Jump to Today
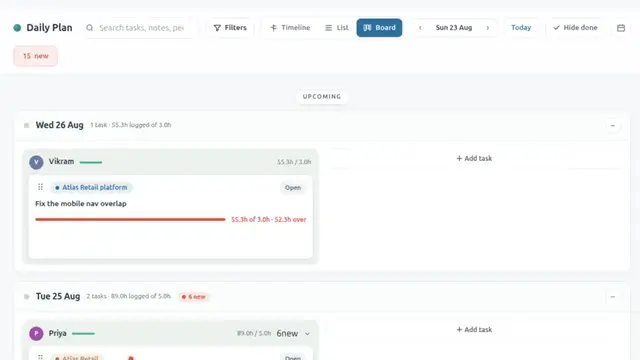Viewport: 640px width, 360px height. pos(521,28)
